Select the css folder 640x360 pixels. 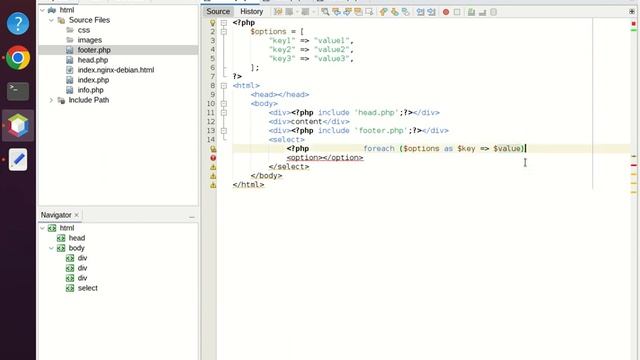(x=83, y=30)
